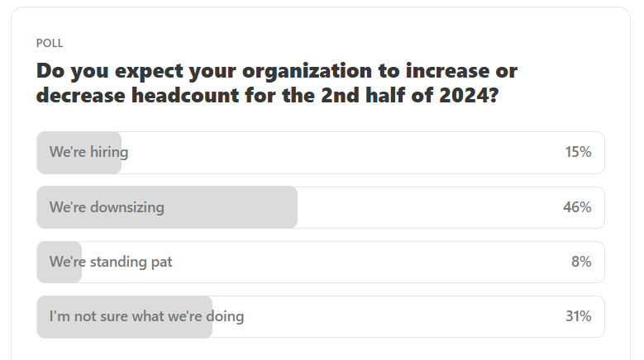Choose the "We're standing pat" option
Viewport: 644px width, 360px height.
pos(321,262)
